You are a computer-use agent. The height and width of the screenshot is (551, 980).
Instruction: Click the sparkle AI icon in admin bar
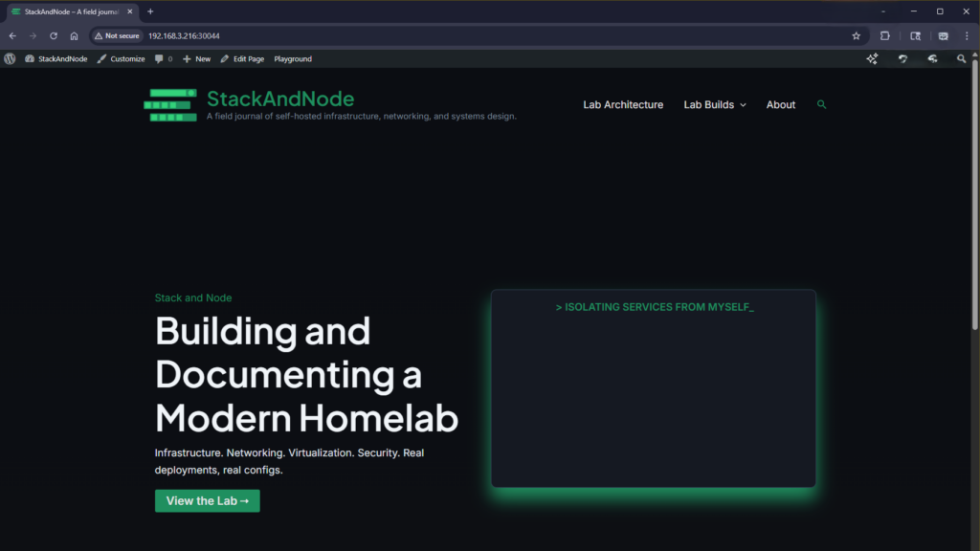click(x=872, y=58)
